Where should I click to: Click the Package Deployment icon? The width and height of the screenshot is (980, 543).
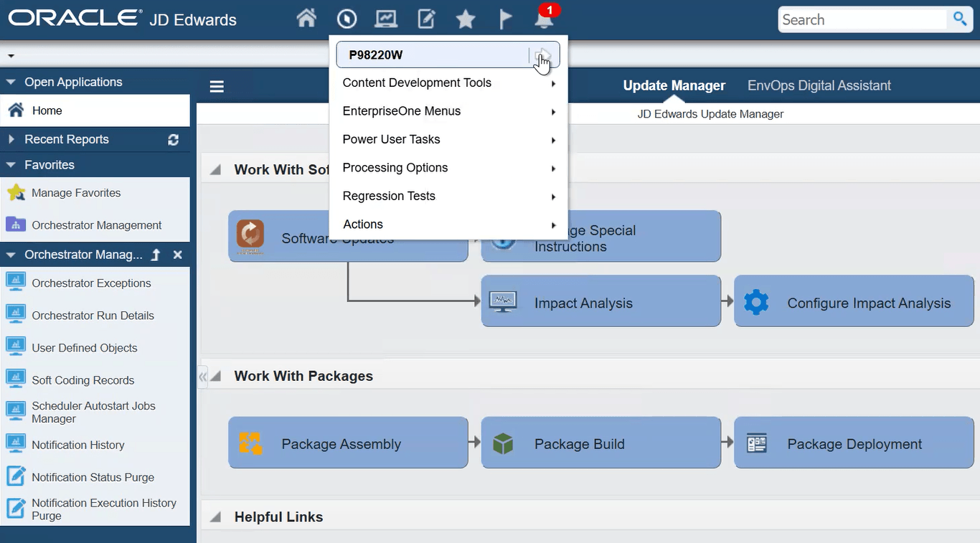point(756,443)
